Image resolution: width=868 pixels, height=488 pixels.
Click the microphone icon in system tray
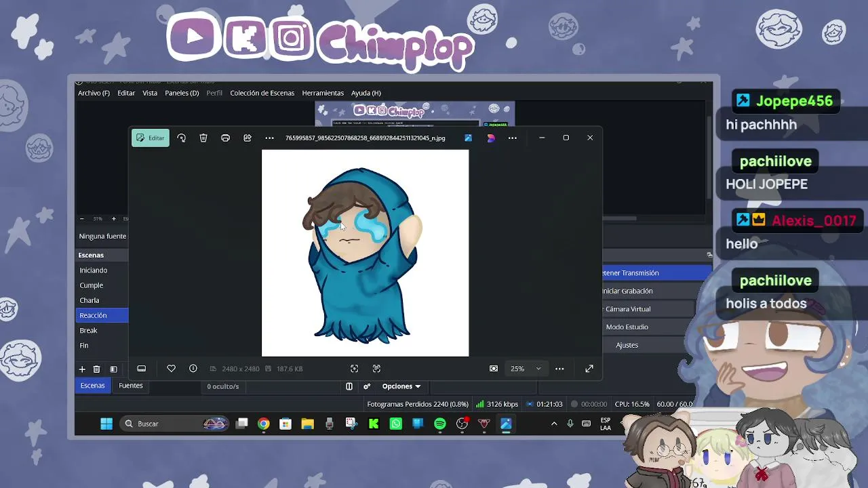[x=570, y=424]
